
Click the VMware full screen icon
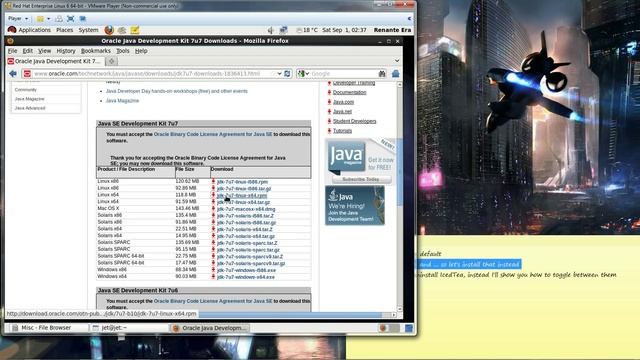(71, 18)
